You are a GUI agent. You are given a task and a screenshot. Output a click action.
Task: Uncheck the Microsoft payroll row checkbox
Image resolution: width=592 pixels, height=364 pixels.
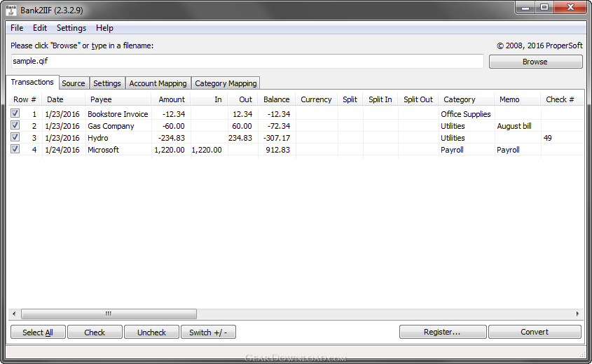(15, 149)
